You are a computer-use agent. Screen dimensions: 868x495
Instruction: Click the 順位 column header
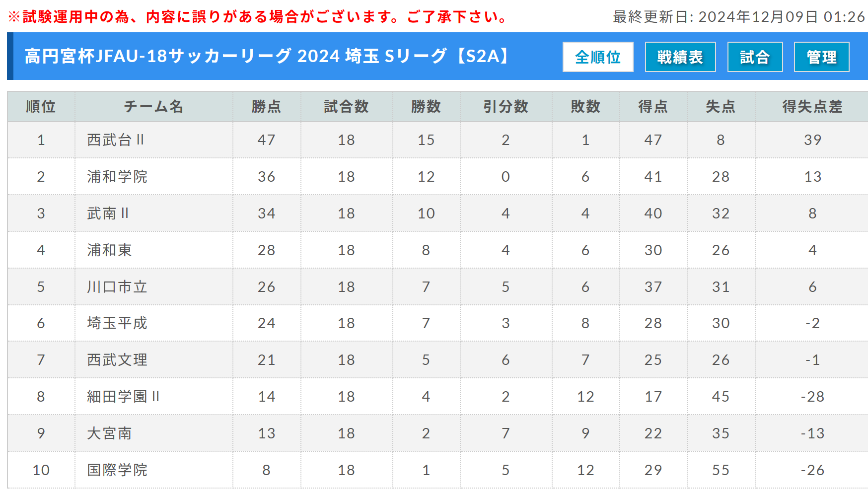[x=41, y=106]
